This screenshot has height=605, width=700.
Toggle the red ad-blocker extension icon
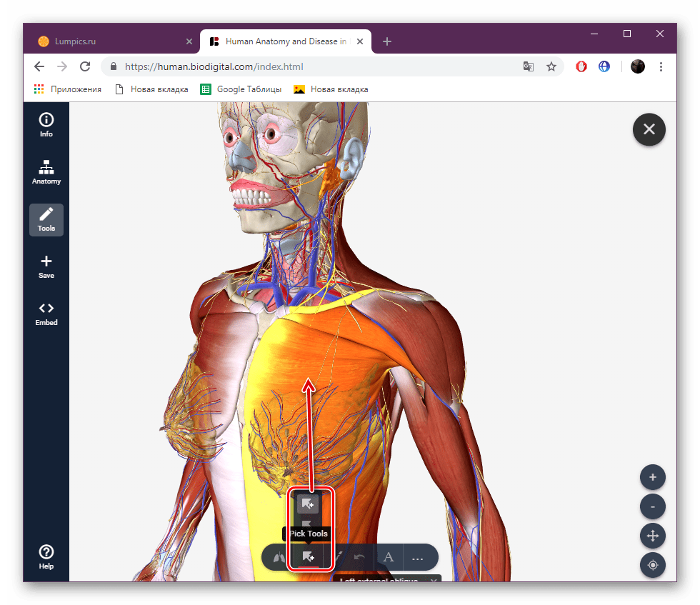581,66
